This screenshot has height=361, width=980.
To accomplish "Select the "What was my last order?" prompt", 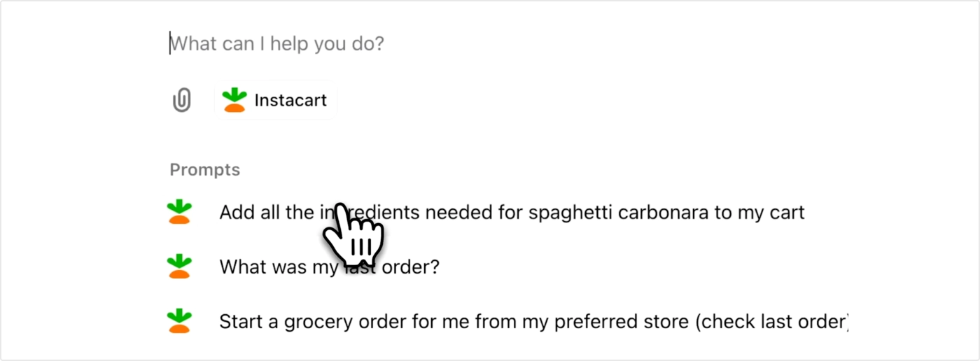I will coord(329,267).
